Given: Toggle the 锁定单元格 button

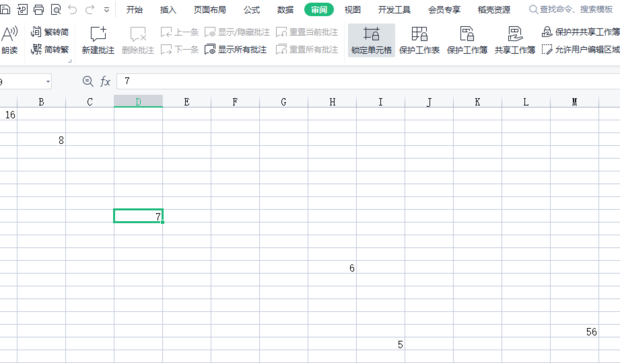Looking at the screenshot, I should pyautogui.click(x=371, y=40).
